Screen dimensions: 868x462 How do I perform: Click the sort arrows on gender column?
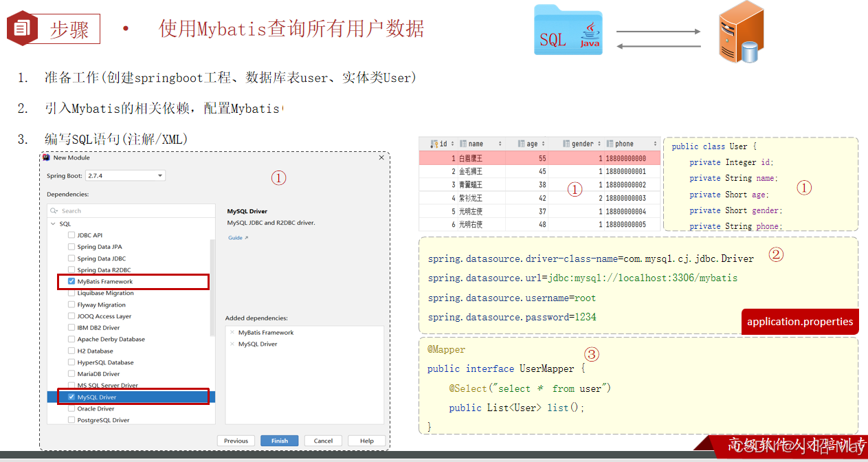click(x=599, y=144)
